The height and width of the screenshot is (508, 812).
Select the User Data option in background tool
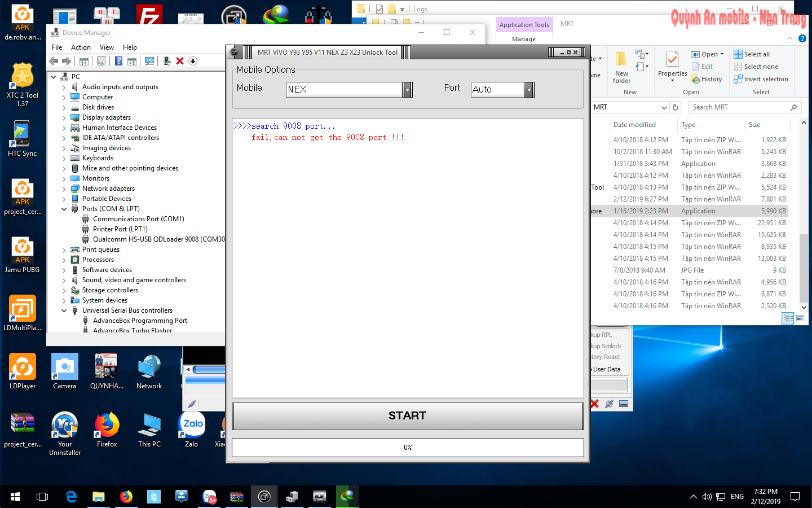pyautogui.click(x=607, y=369)
